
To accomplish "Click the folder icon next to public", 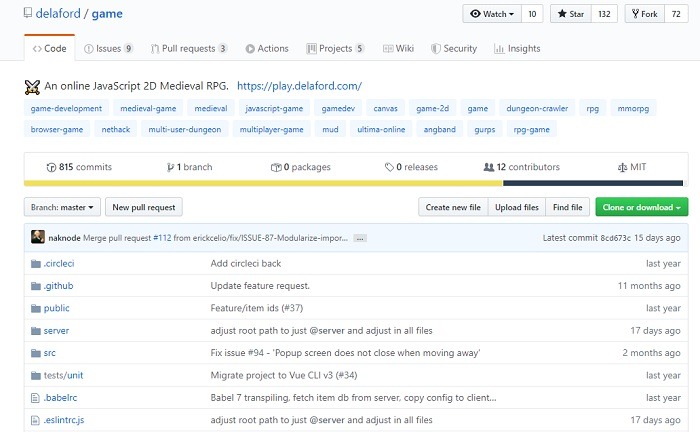I will [x=36, y=308].
